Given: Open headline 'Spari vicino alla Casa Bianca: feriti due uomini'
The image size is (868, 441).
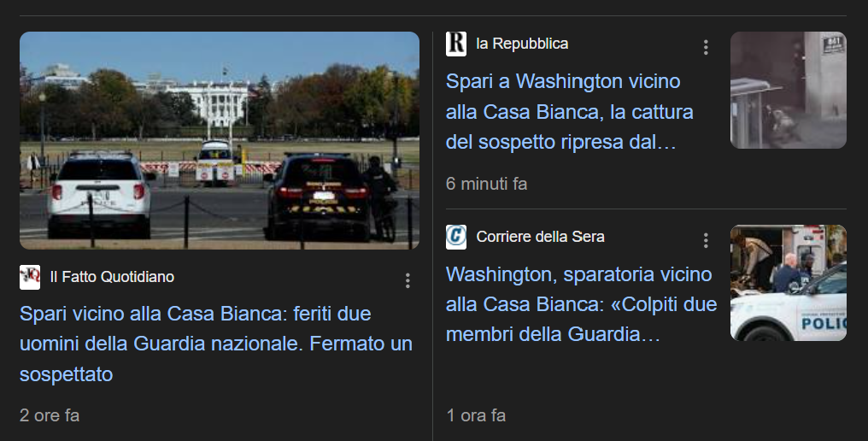Looking at the screenshot, I should (x=216, y=344).
